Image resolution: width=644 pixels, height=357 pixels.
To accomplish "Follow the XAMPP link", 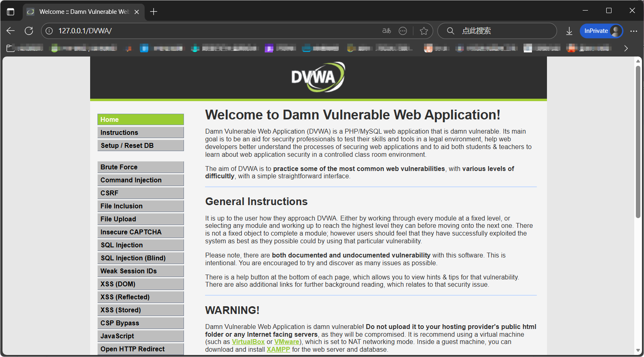I will coord(278,350).
